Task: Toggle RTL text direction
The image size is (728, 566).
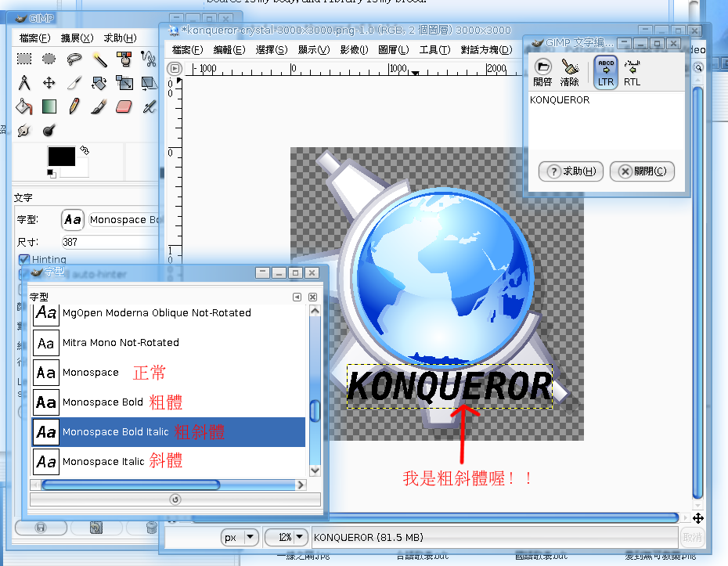Action: pyautogui.click(x=632, y=73)
